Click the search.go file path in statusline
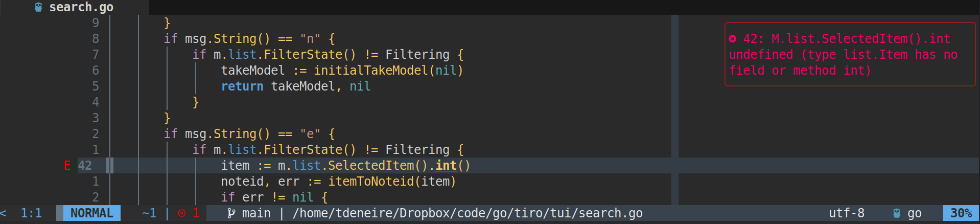Viewport: 980px width, 224px height. (468, 213)
